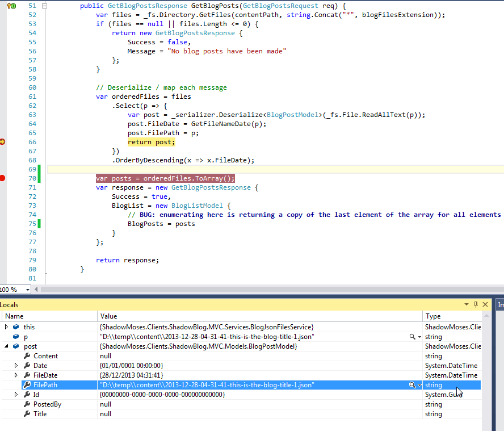Open text visualizer magnifier on p row
504x431 pixels.
tap(412, 337)
